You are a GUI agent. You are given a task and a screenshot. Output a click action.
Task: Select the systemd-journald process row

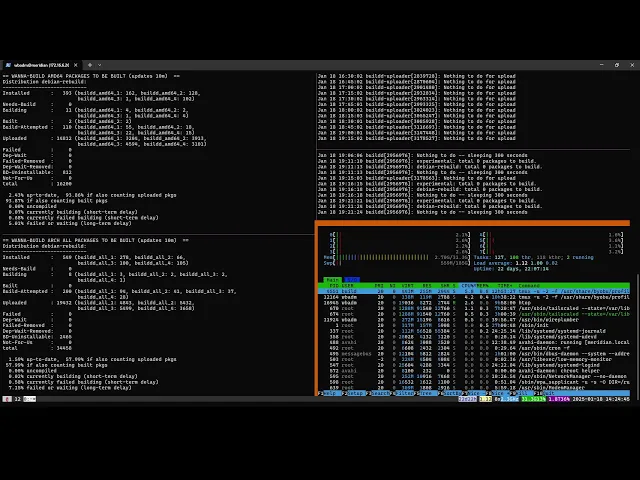click(x=474, y=331)
